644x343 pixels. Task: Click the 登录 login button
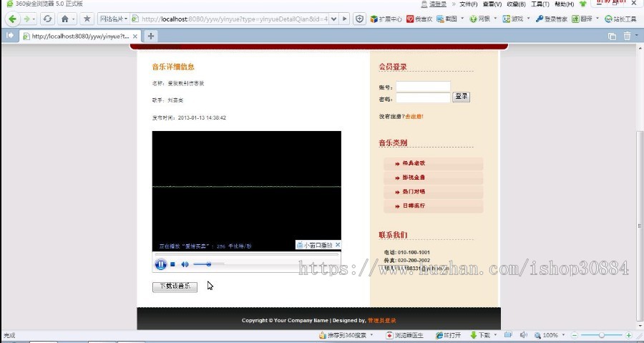tap(462, 97)
